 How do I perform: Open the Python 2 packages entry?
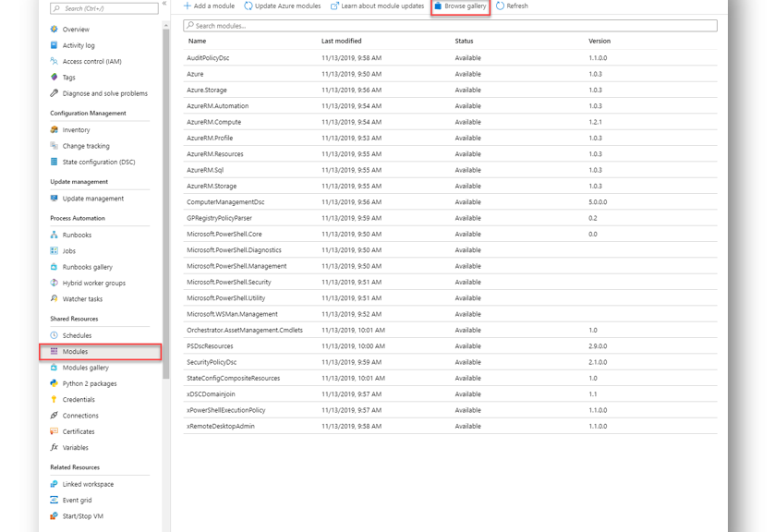90,383
